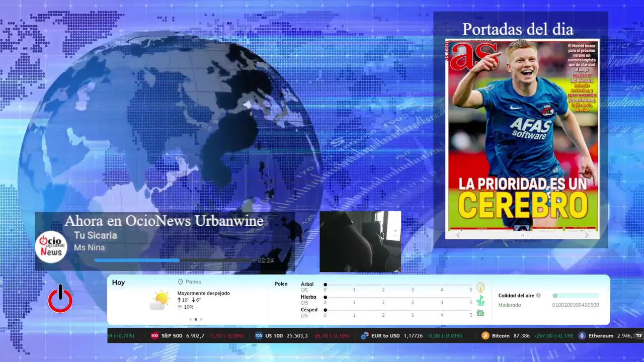Seek on the Tu Sicaria song progress bar

(175, 260)
